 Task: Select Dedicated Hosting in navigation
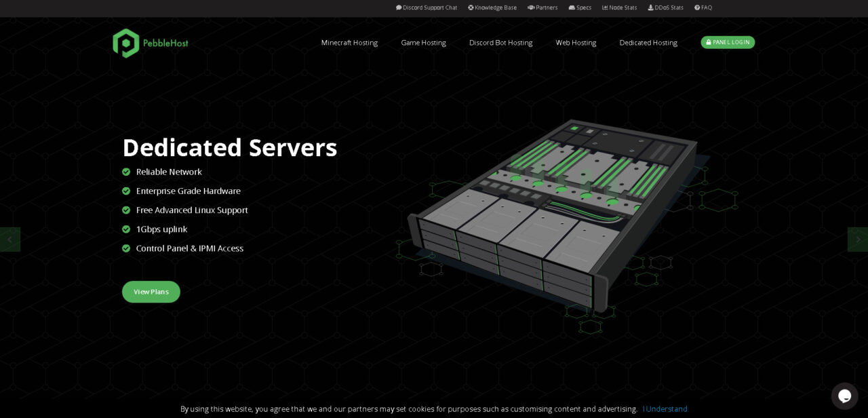pyautogui.click(x=648, y=43)
